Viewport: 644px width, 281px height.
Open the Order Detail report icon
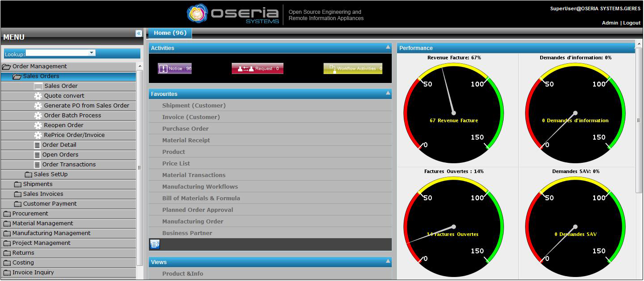click(x=37, y=145)
